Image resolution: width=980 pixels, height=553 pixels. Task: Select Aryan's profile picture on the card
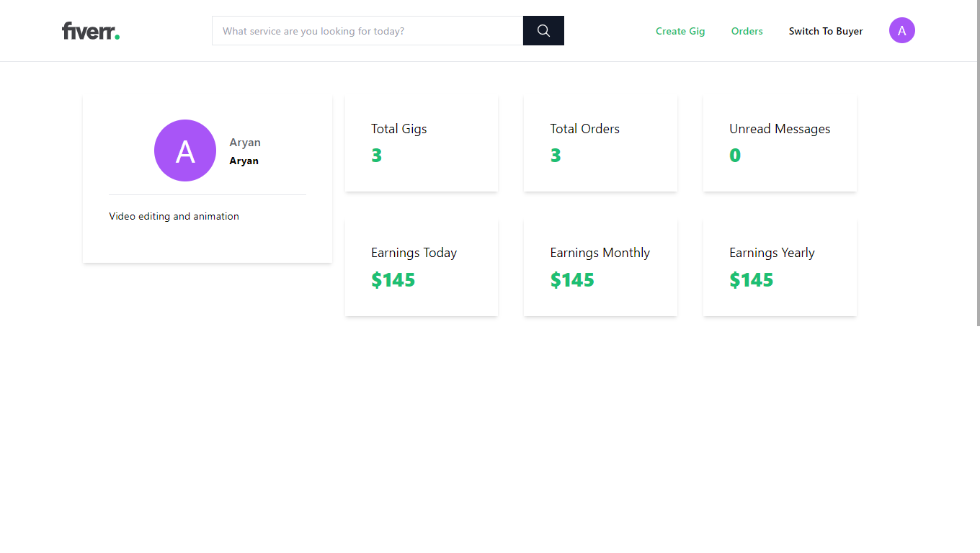(x=184, y=150)
